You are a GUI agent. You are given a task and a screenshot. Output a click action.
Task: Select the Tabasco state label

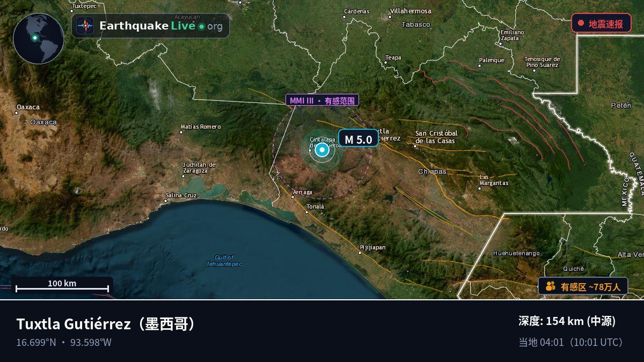416,25
